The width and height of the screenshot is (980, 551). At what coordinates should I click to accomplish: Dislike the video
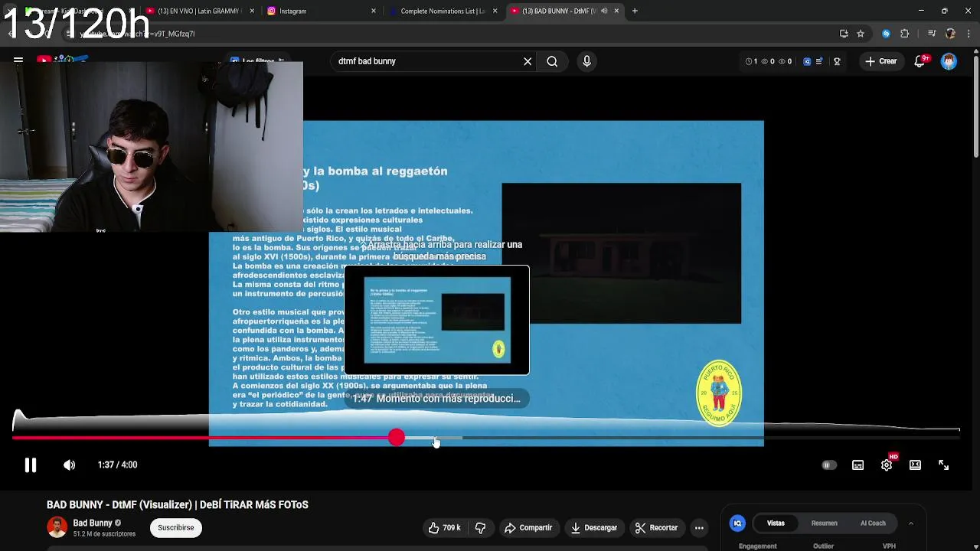click(x=480, y=528)
